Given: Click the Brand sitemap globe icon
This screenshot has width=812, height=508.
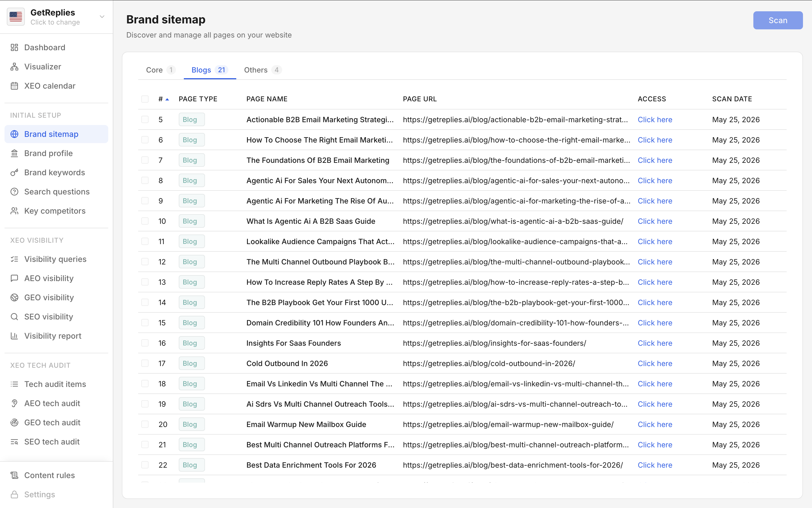Looking at the screenshot, I should tap(14, 134).
